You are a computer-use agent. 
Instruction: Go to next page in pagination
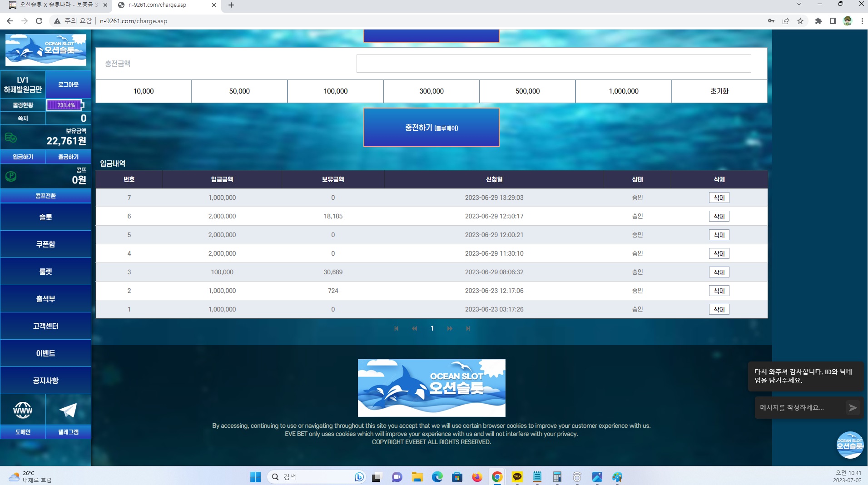pyautogui.click(x=450, y=328)
